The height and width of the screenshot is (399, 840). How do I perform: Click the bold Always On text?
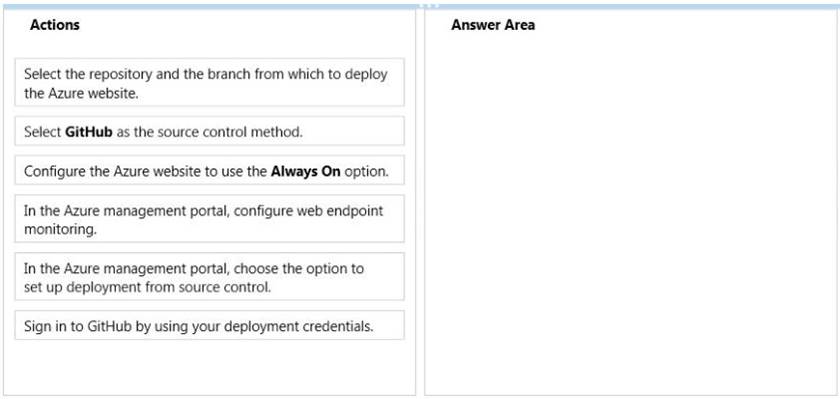[306, 171]
